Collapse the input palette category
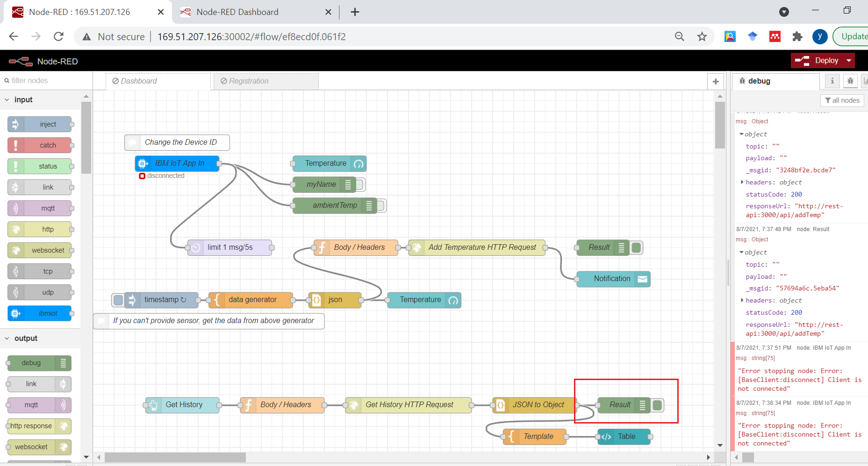The height and width of the screenshot is (466, 868). [x=7, y=99]
